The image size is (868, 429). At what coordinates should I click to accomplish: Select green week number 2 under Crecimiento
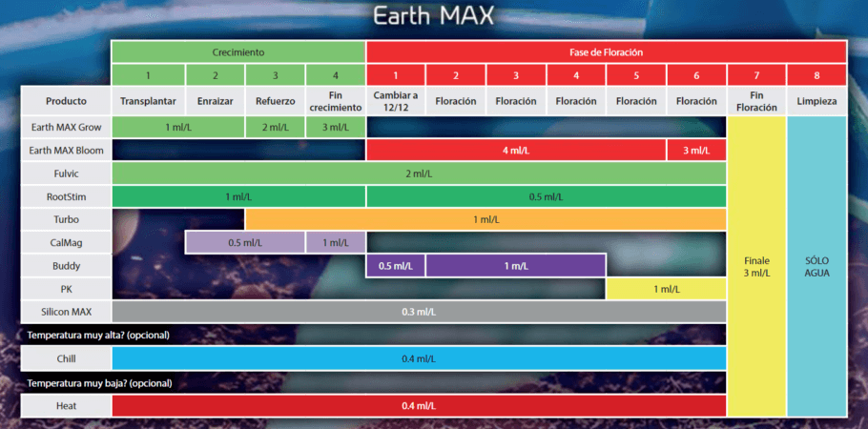[x=216, y=75]
